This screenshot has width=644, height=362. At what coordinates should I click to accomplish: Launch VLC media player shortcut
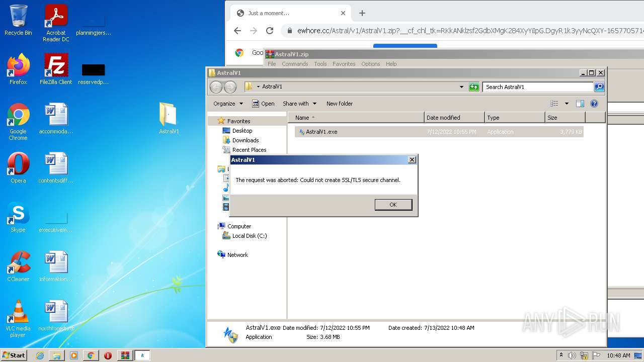[x=18, y=319]
